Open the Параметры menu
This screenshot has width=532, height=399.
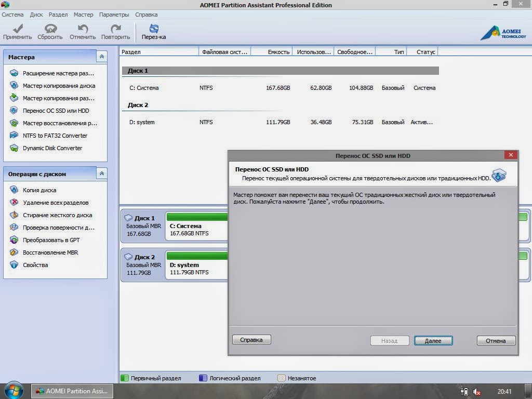[x=114, y=15]
